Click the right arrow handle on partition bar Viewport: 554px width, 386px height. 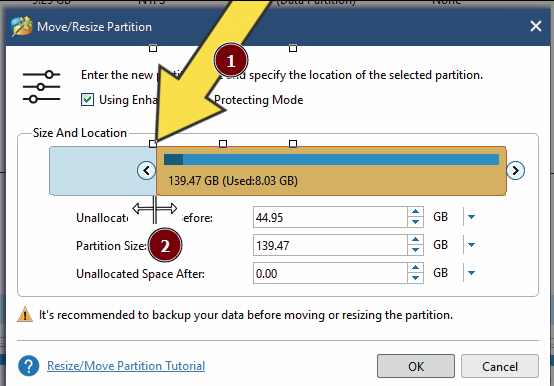[515, 171]
